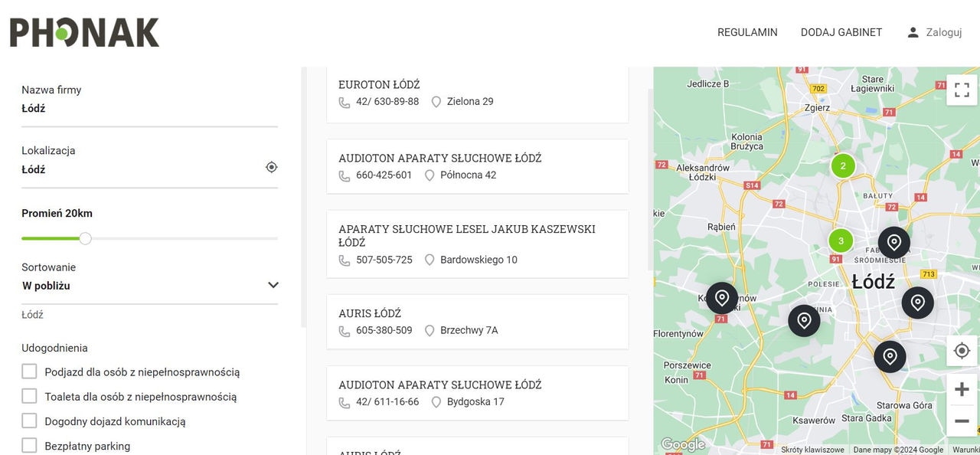Click the Nazwa firmy input field
The width and height of the screenshot is (980, 455).
click(149, 108)
